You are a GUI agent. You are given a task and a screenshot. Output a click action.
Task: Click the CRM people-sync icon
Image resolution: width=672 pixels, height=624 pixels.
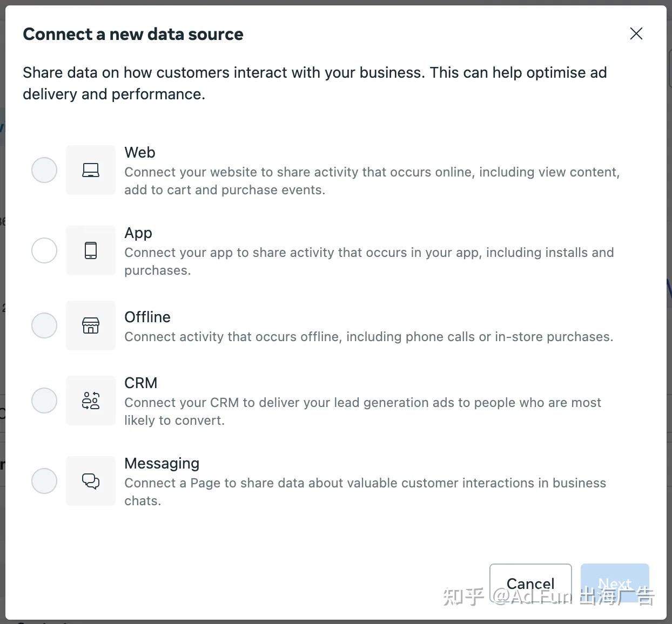point(91,401)
